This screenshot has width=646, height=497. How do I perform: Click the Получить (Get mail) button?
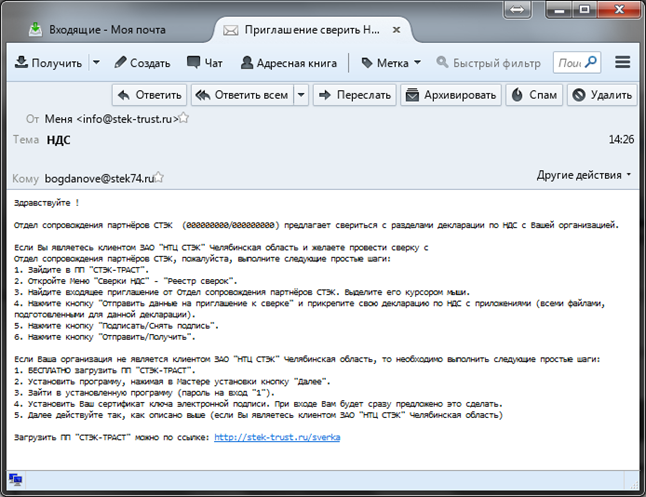point(48,63)
